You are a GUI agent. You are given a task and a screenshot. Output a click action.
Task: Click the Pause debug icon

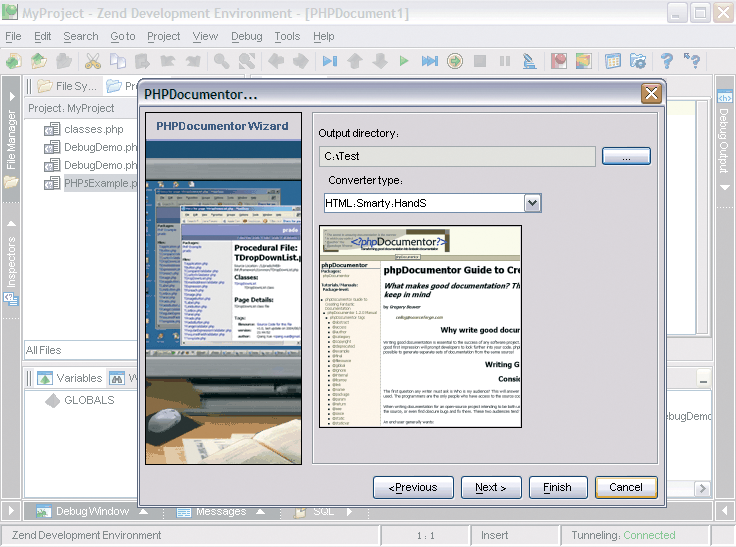pos(505,61)
